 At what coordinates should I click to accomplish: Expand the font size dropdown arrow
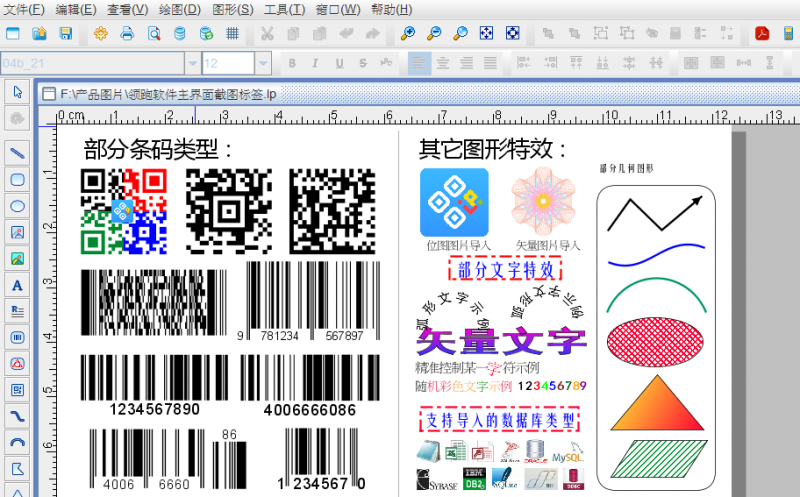click(x=263, y=64)
